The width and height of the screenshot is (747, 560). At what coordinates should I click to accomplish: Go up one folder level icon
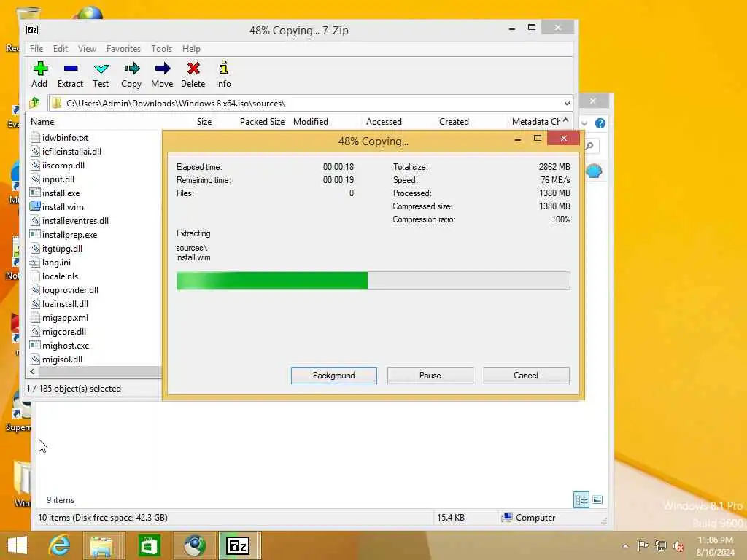click(34, 103)
